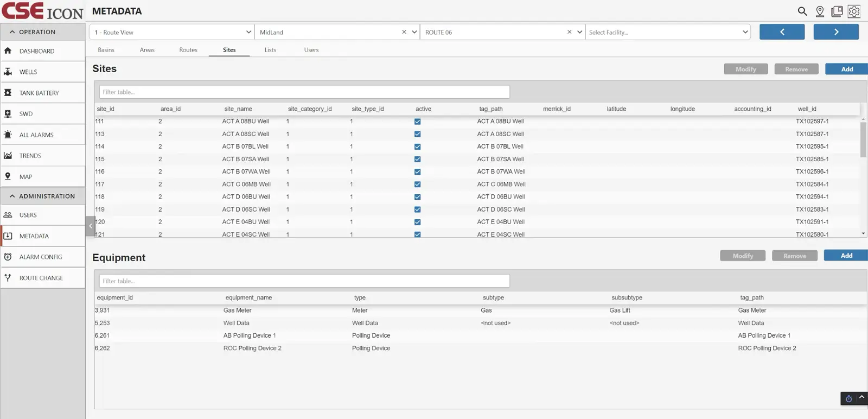This screenshot has height=419, width=868.
Task: Uncheck active checkbox for ACT A 08BU Well
Action: (x=417, y=122)
